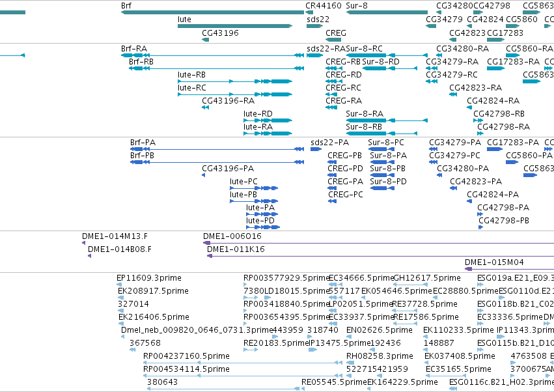The image size is (554, 392).
Task: Select the Brf-PA protein label
Action: coord(143,143)
